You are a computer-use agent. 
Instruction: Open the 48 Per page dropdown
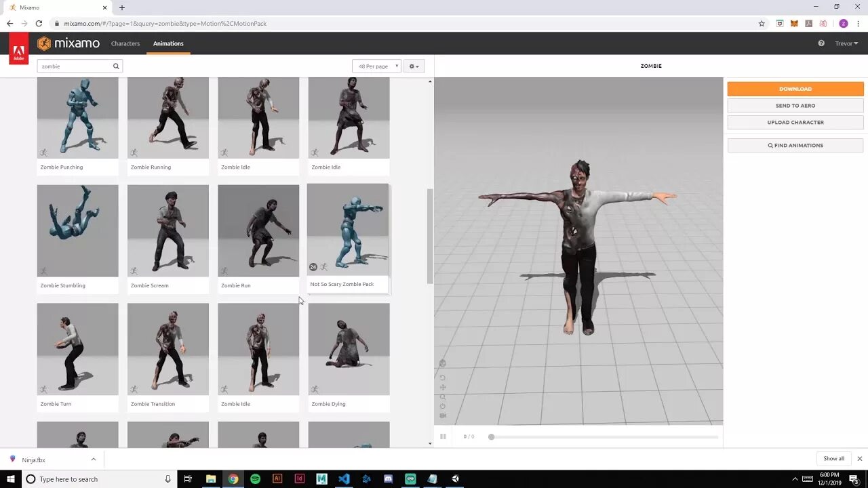click(x=376, y=66)
